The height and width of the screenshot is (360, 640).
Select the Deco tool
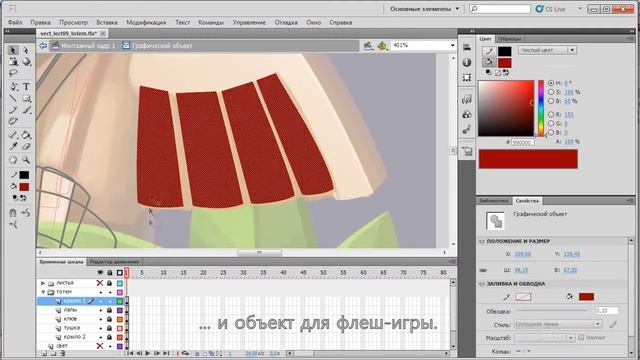click(13, 121)
